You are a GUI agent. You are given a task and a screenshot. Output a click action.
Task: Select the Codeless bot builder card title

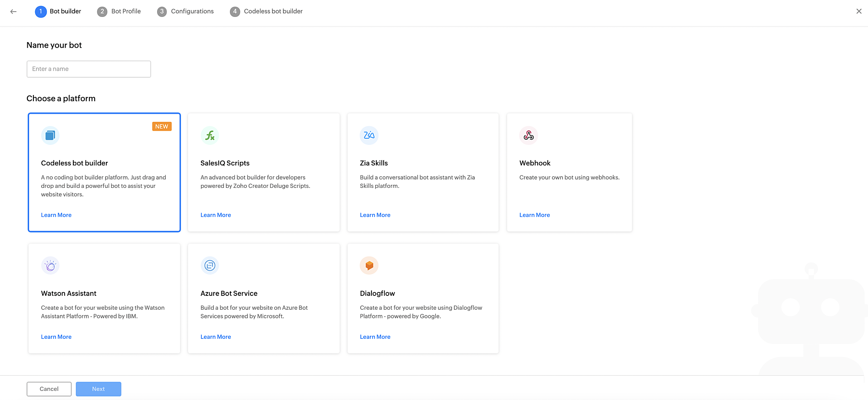pos(74,163)
